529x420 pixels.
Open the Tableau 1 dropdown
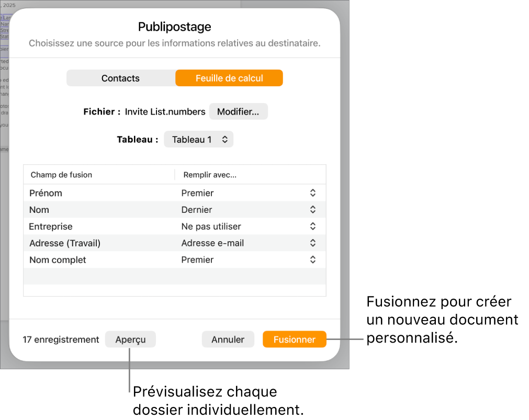pos(198,139)
